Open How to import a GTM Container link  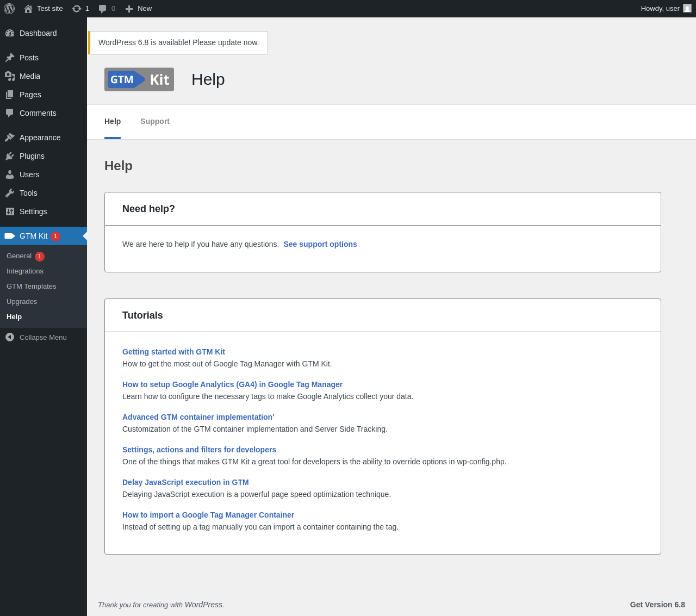(208, 515)
